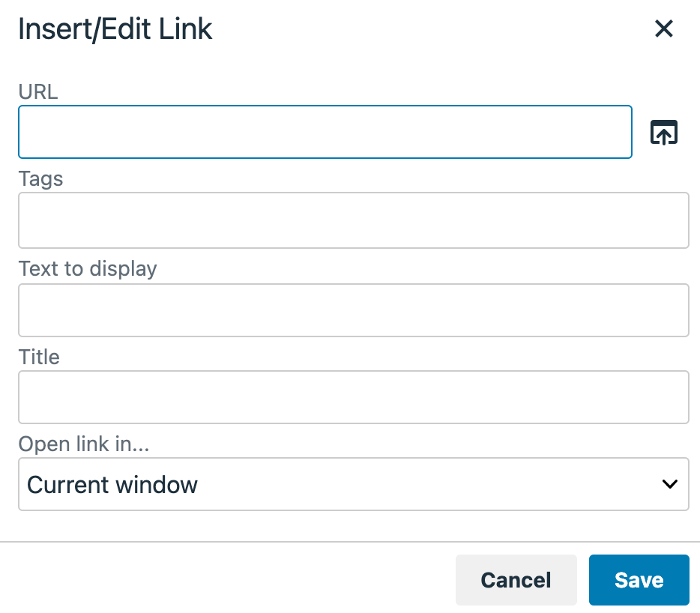
Task: Click the Title field label
Action: 39,357
